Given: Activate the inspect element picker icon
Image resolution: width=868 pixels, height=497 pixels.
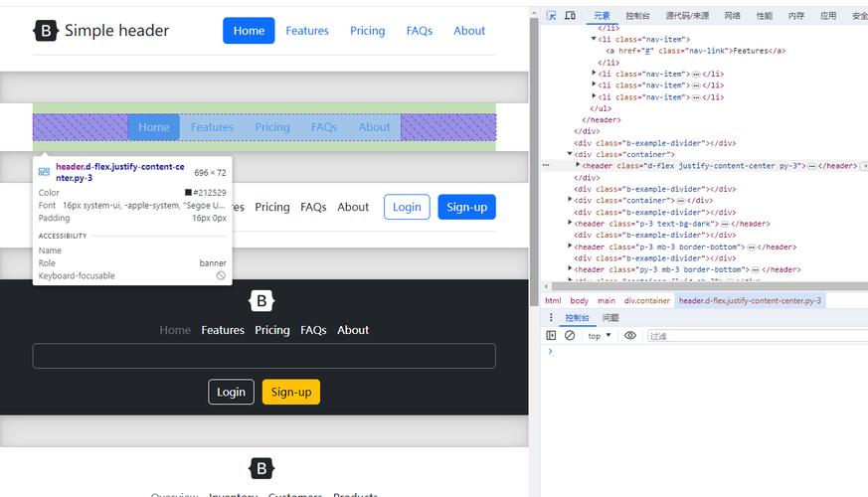Looking at the screenshot, I should click(x=551, y=16).
